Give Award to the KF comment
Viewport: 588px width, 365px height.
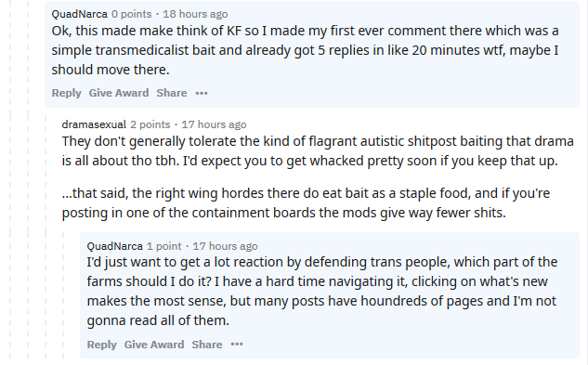[119, 93]
